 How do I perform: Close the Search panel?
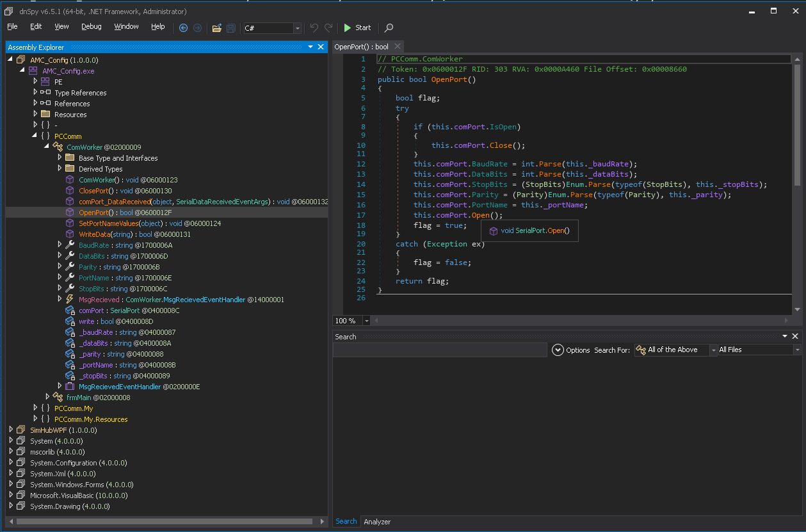pos(795,336)
